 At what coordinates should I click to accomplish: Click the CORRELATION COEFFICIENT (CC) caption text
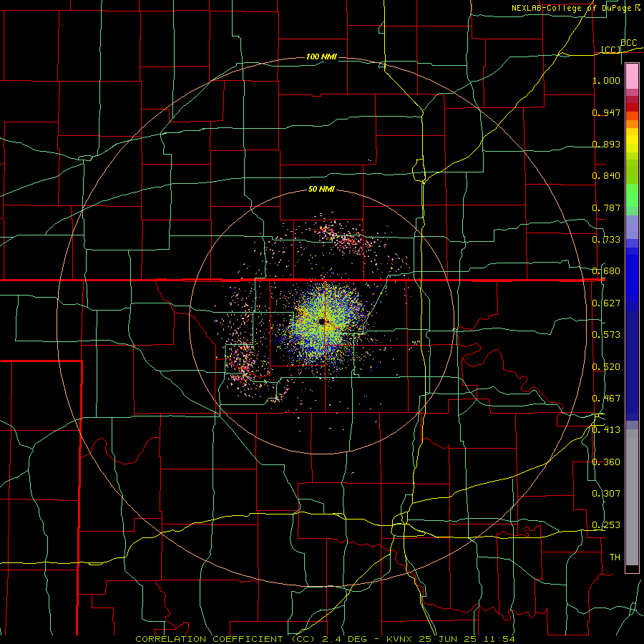tap(224, 639)
